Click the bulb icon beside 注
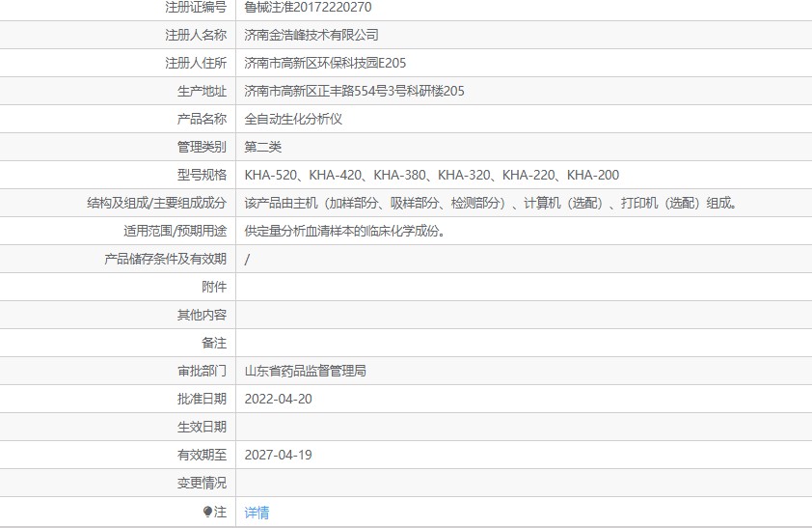The height and width of the screenshot is (528, 812). tap(206, 512)
